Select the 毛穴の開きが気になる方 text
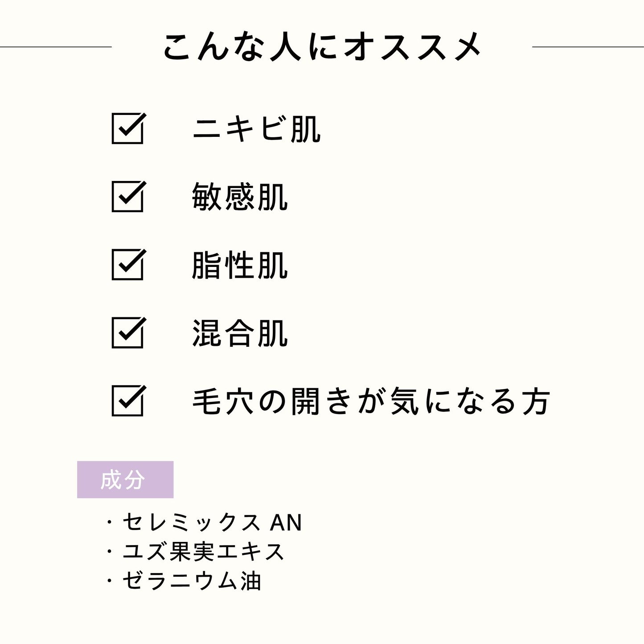This screenshot has height=644, width=644. [371, 402]
